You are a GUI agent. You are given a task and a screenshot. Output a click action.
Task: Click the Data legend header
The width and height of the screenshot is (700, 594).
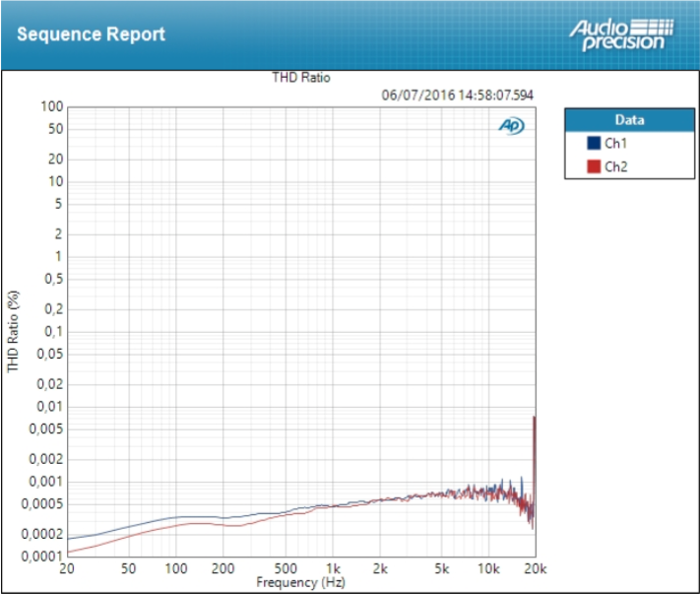[629, 120]
